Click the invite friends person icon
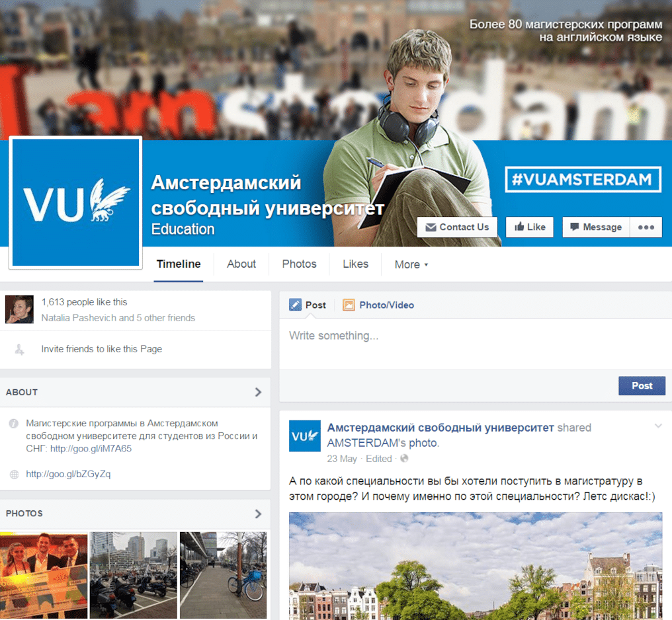 pos(19,350)
